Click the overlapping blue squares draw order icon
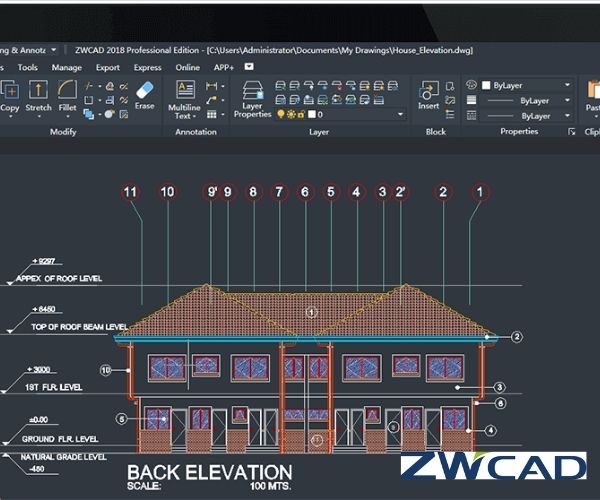This screenshot has height=500, width=600. coord(88,114)
